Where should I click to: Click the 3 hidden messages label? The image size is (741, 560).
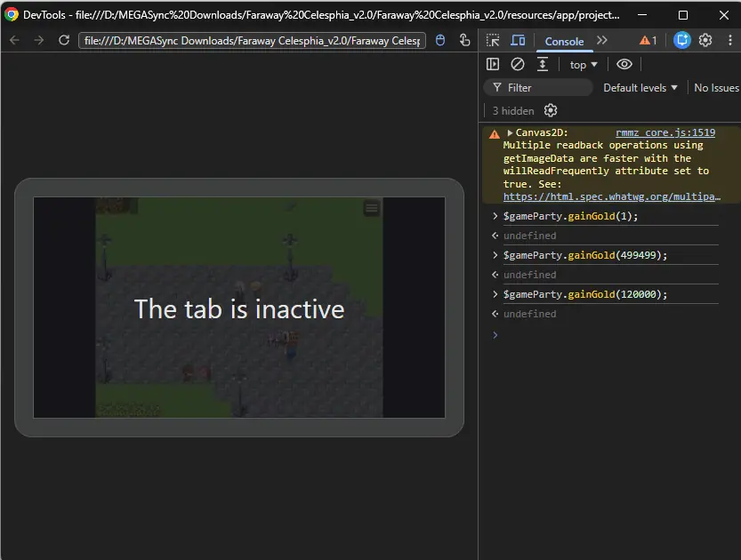click(513, 111)
